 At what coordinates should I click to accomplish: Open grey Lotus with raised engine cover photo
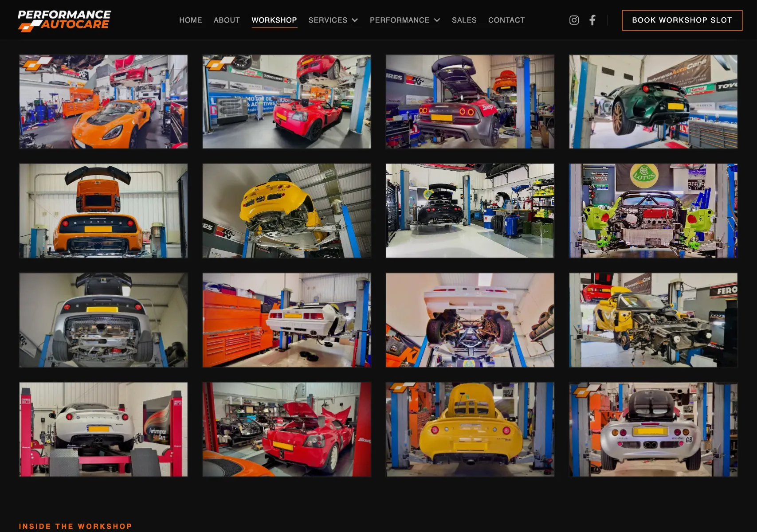click(470, 102)
